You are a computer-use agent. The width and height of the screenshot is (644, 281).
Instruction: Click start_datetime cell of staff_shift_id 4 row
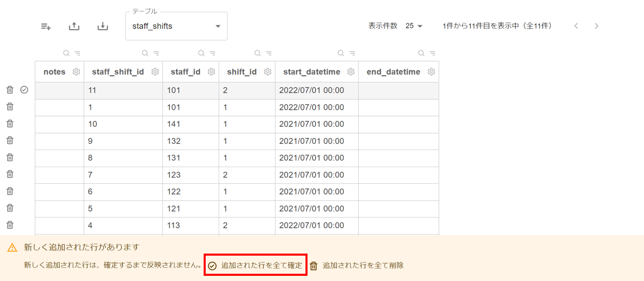317,226
